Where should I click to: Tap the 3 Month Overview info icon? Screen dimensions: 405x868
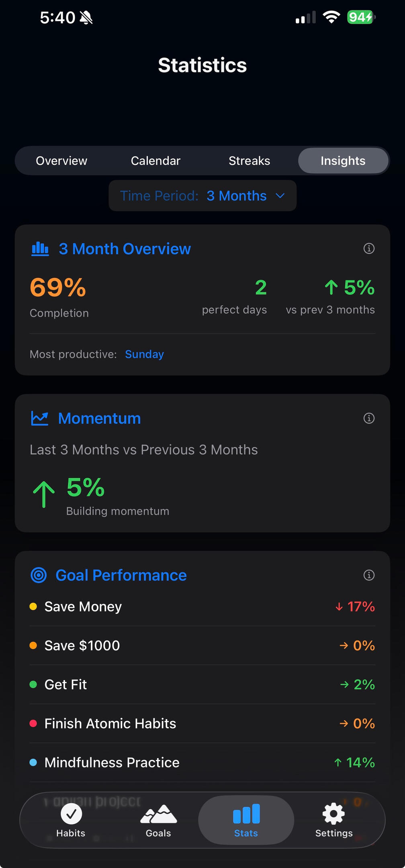[x=369, y=249]
